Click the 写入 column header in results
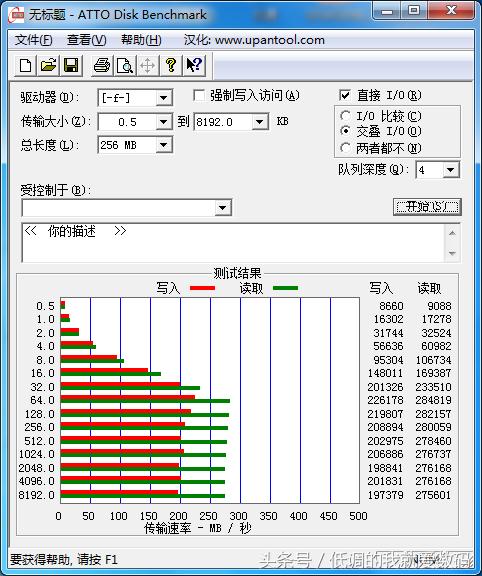This screenshot has width=482, height=576. point(381,288)
